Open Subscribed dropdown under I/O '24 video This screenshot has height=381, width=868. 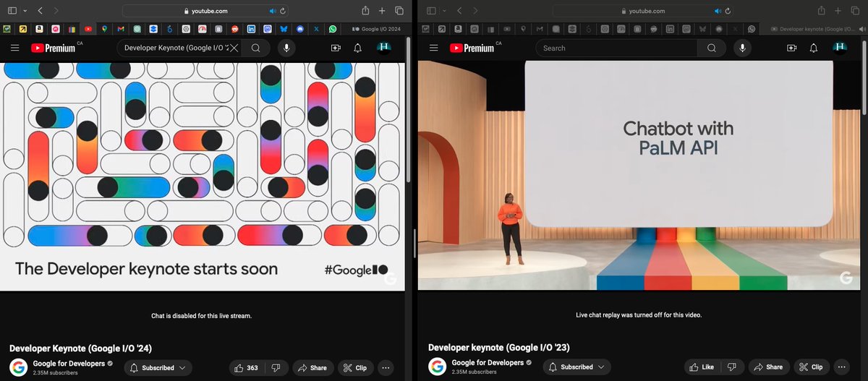click(158, 367)
